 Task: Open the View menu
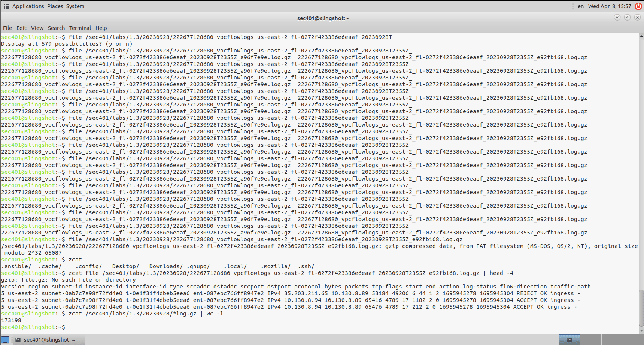(37, 28)
